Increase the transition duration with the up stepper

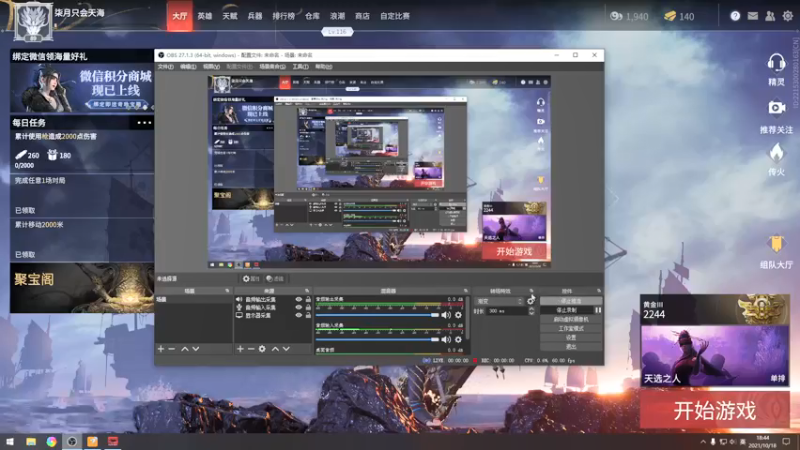click(531, 309)
